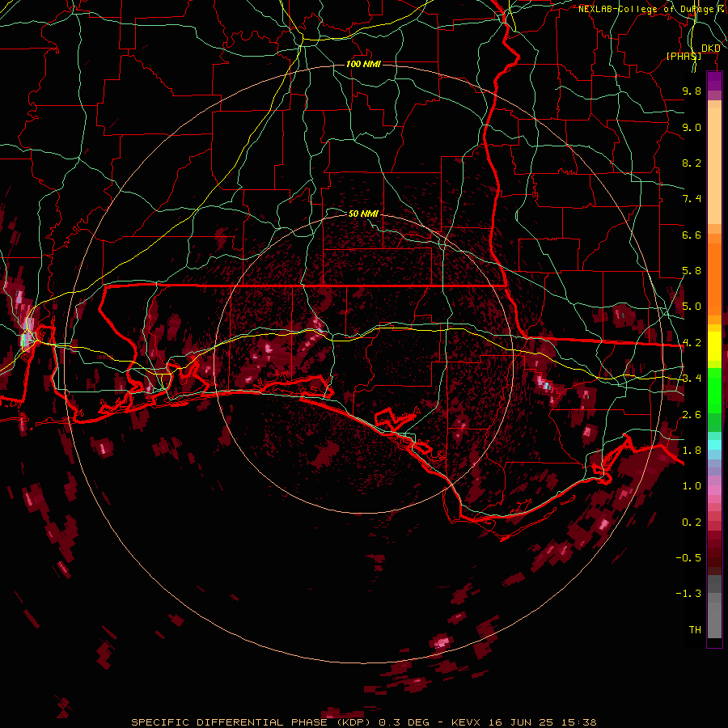Click the 5.8 legend value
Screen dimensions: 728x728
(x=692, y=271)
